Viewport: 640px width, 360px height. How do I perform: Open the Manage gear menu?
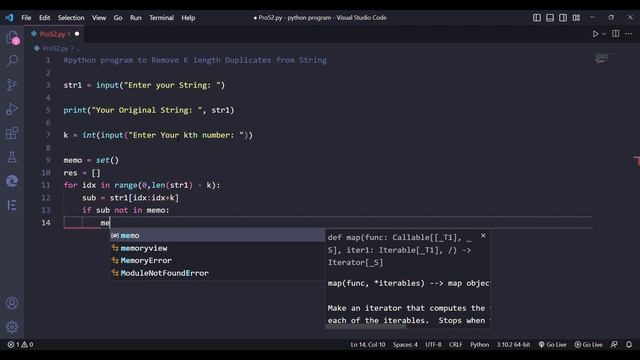[12, 327]
